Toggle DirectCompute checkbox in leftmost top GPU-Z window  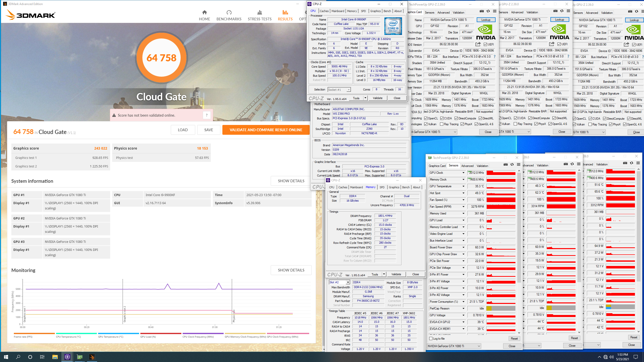[x=456, y=118]
